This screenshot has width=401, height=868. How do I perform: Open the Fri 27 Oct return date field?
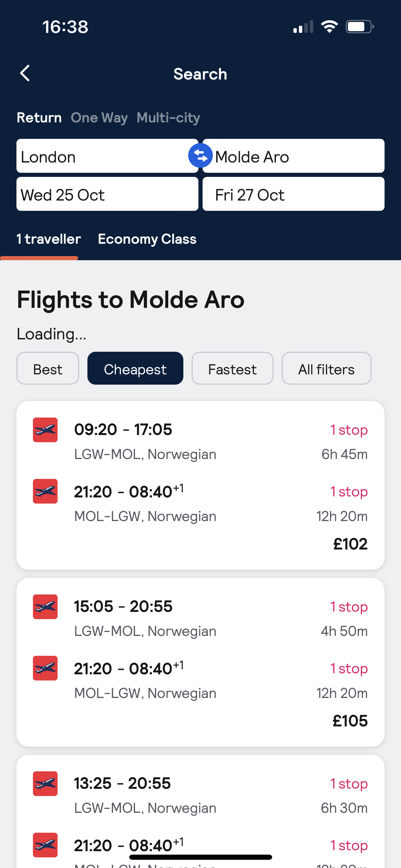(x=293, y=194)
